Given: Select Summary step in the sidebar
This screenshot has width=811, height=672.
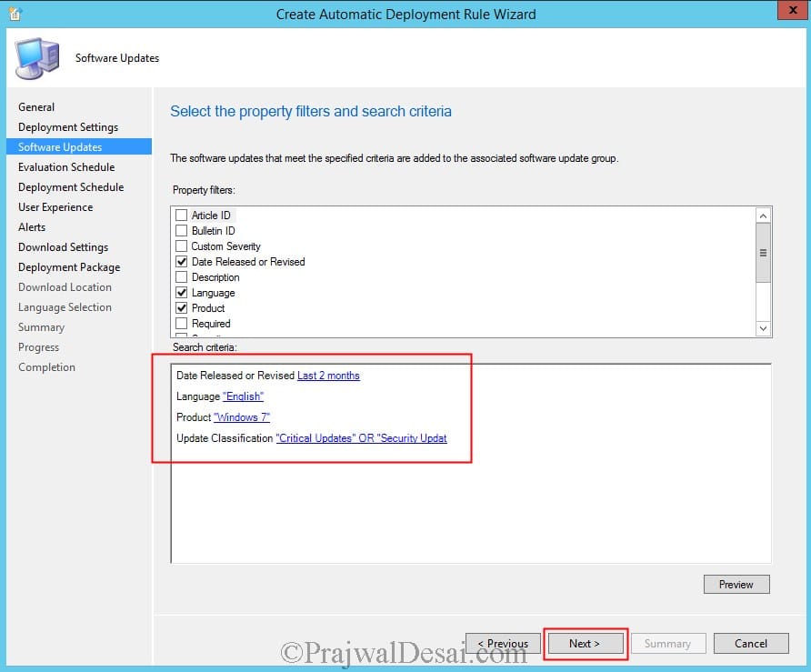Looking at the screenshot, I should click(42, 327).
